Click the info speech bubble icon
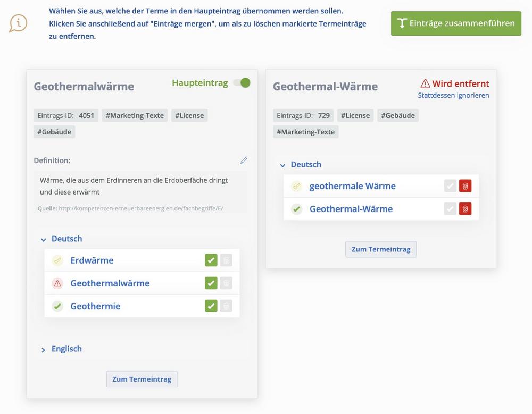 [18, 23]
